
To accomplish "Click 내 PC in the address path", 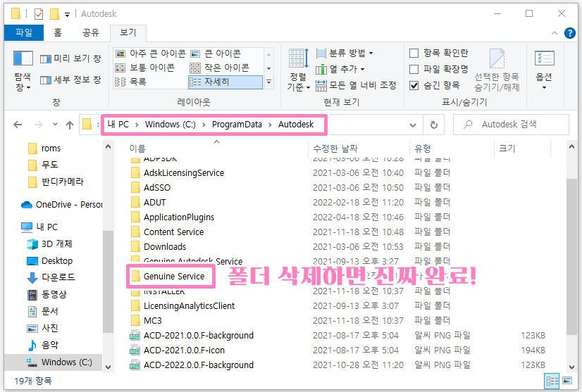I will click(x=118, y=125).
